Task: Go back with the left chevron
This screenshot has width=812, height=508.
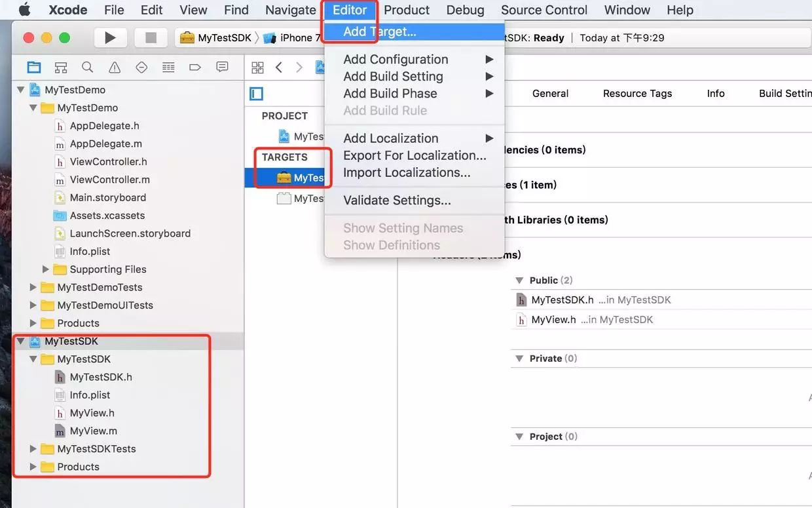Action: [x=279, y=67]
